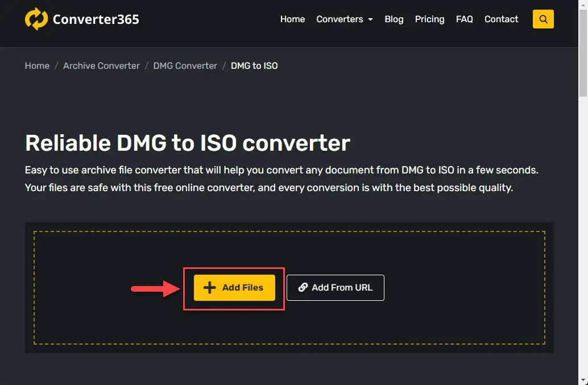Click the scrollbar up arrow
The width and height of the screenshot is (588, 385).
click(583, 5)
